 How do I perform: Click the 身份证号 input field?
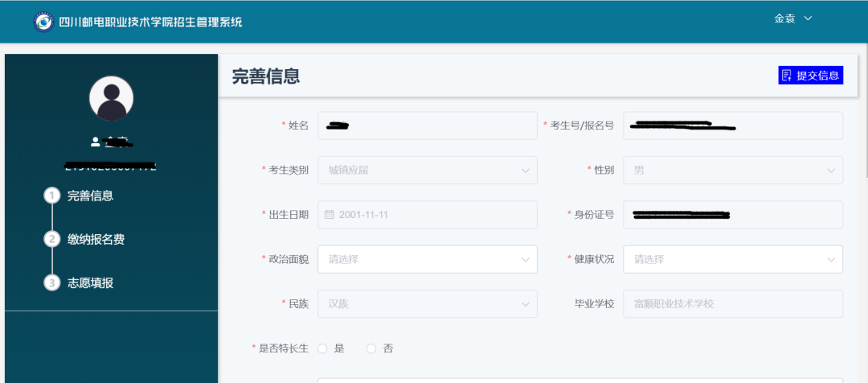(733, 215)
